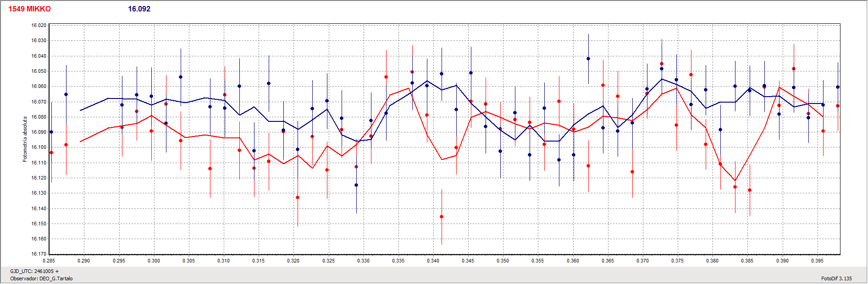Image resolution: width=868 pixels, height=284 pixels.
Task: Pick the highest blue data point near 16.042
Action: click(x=588, y=59)
